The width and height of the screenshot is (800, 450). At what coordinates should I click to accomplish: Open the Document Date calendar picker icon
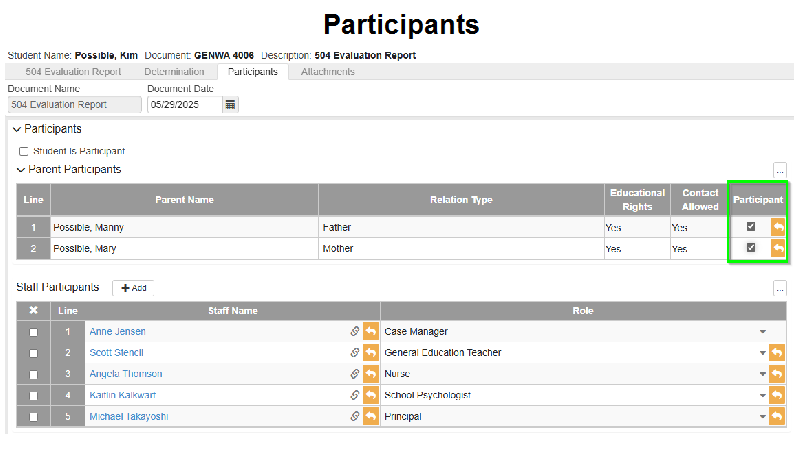231,105
